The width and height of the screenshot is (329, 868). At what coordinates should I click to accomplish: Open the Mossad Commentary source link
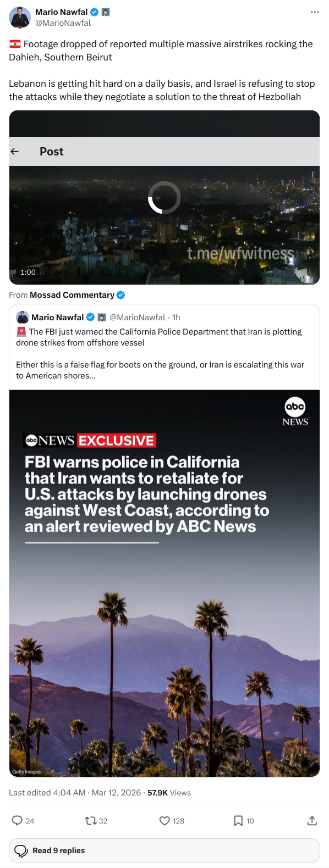point(72,295)
